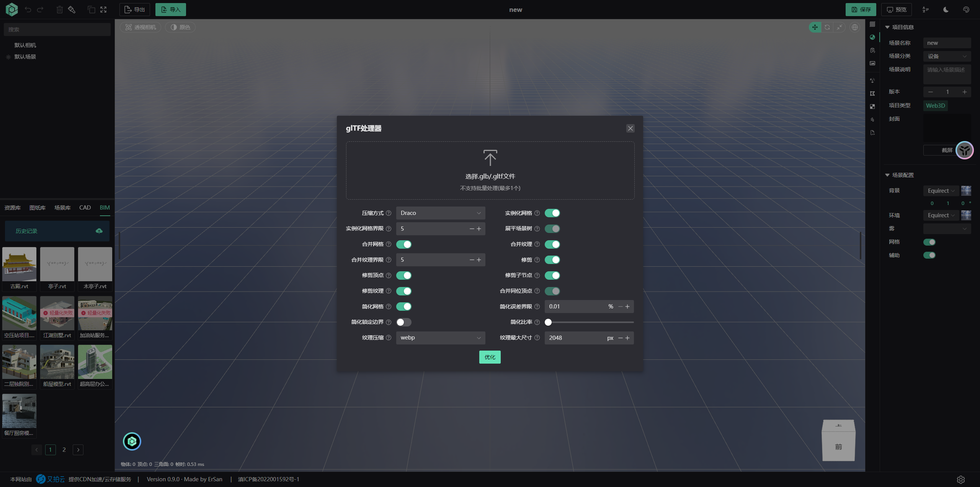Open the 雾 dropdown
This screenshot has width=980, height=487.
click(947, 229)
